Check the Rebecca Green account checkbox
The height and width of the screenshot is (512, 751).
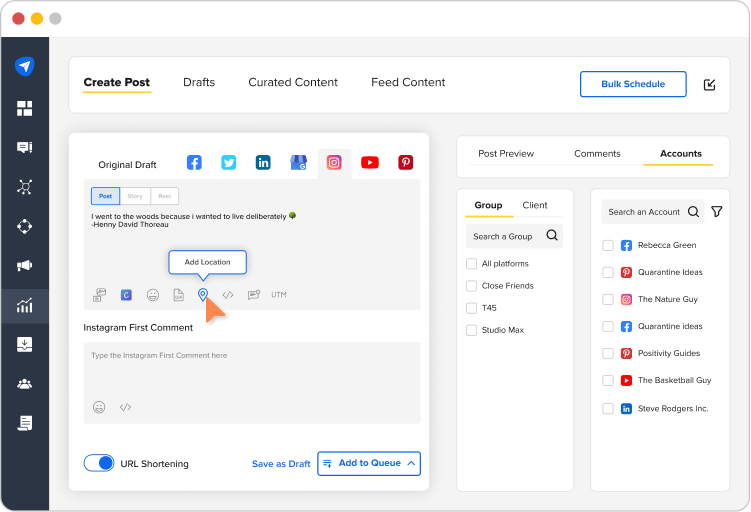(608, 245)
